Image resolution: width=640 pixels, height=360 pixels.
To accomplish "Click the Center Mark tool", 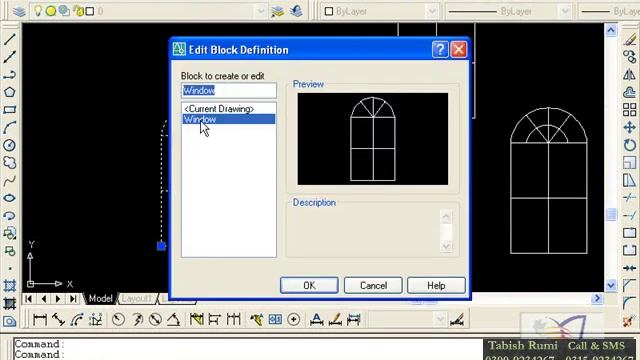I will click(x=293, y=319).
